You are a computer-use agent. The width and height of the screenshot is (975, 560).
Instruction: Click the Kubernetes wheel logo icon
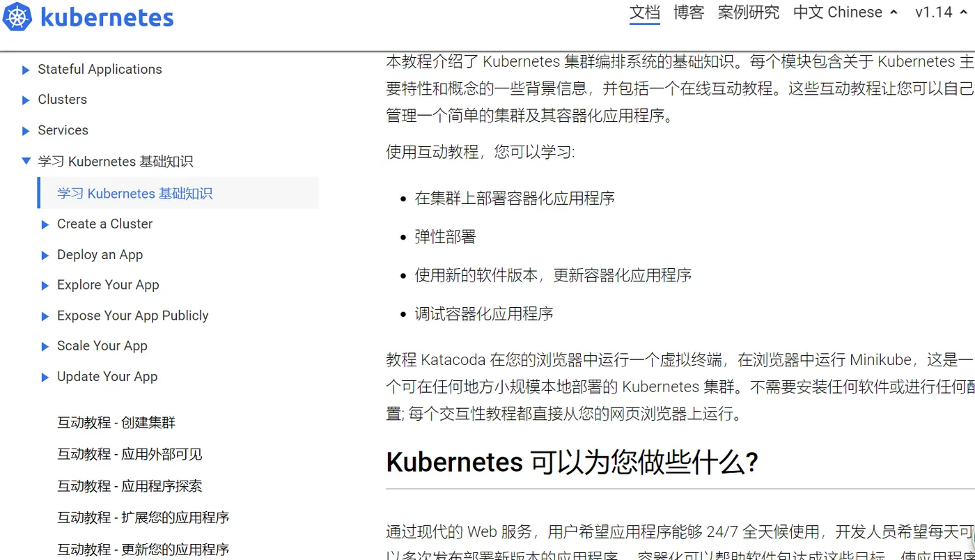click(17, 17)
